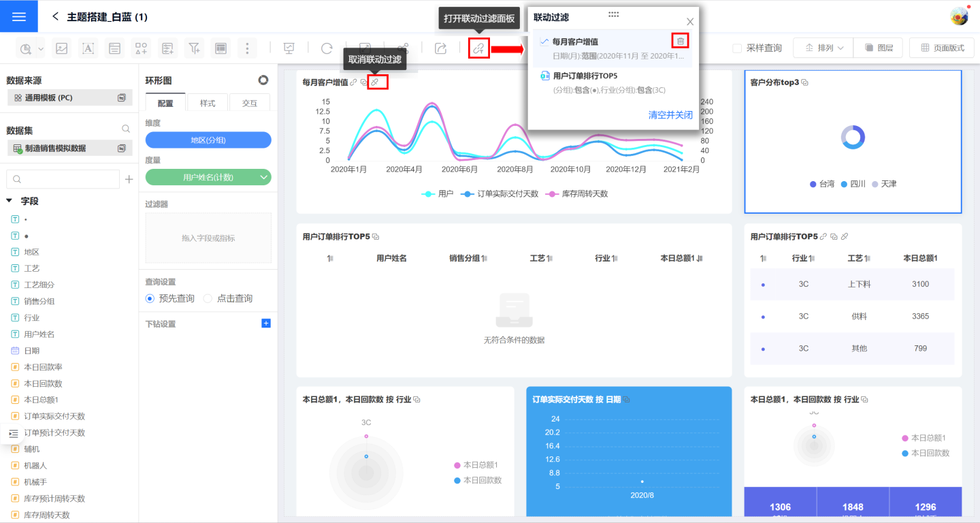
Task: Click the 清空并关闭 link
Action: [x=670, y=115]
